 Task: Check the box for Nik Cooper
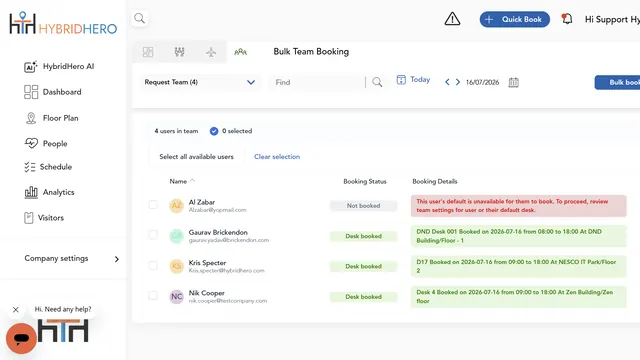tap(153, 296)
